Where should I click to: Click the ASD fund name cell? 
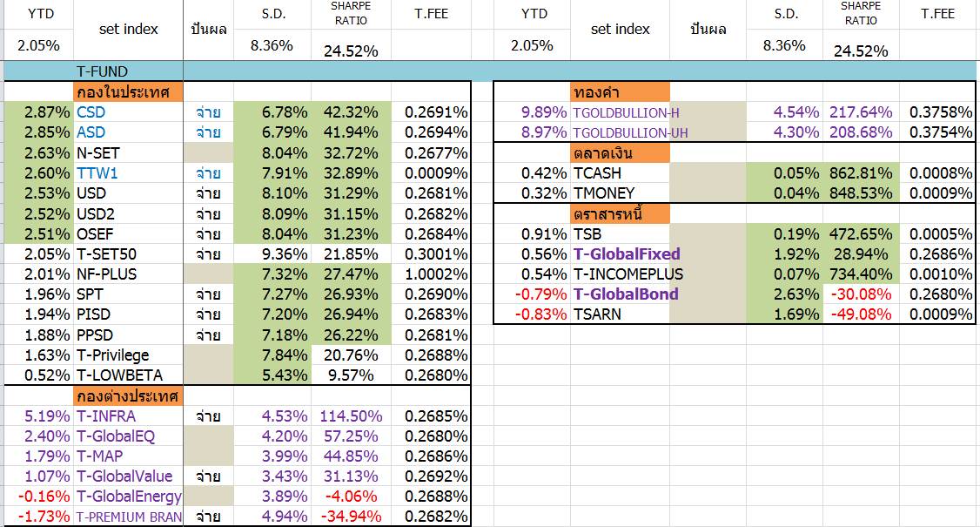coord(128,132)
